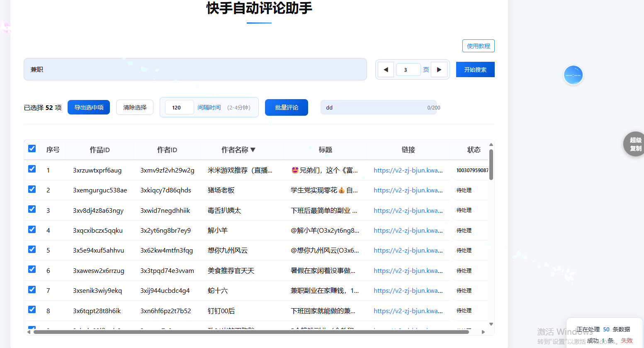Image resolution: width=644 pixels, height=348 pixels.
Task: Click the blue floating circle icon
Action: click(574, 75)
